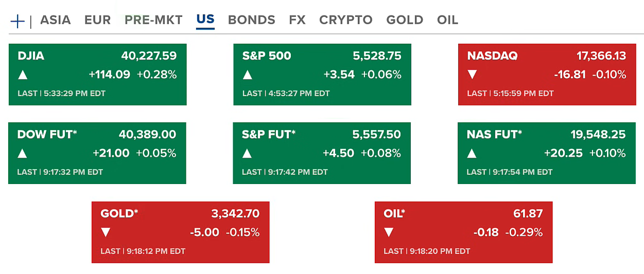Click the OIL down triangle icon
Image resolution: width=644 pixels, height=274 pixels.
point(389,232)
